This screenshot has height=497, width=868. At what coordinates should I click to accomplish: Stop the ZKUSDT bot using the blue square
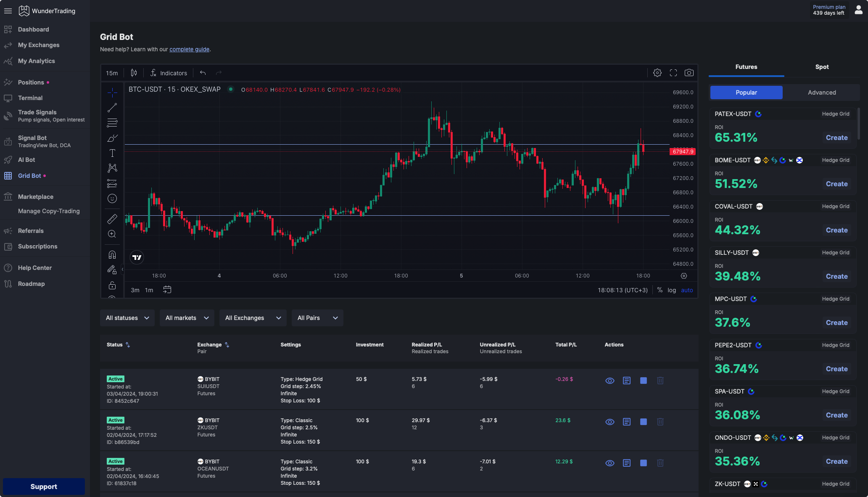click(x=643, y=422)
